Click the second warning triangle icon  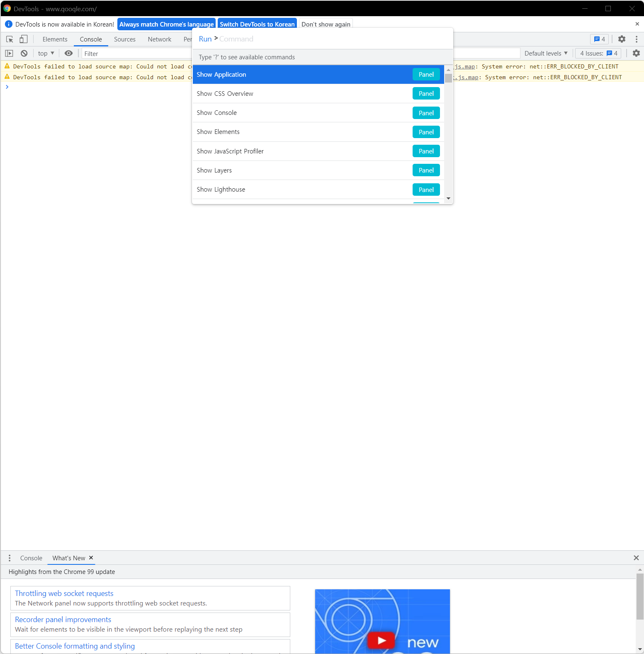pos(7,77)
